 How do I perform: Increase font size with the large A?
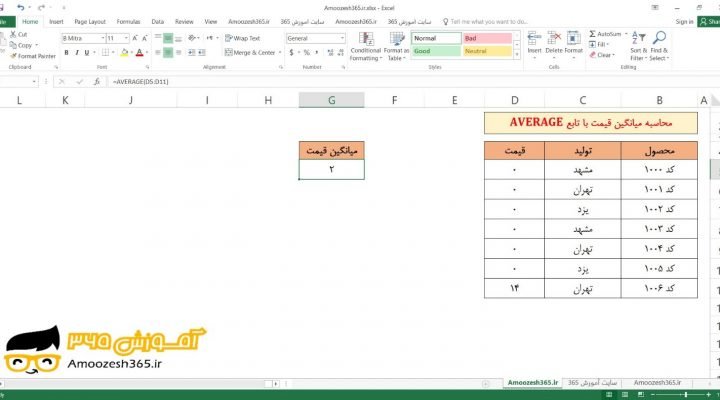tap(135, 38)
